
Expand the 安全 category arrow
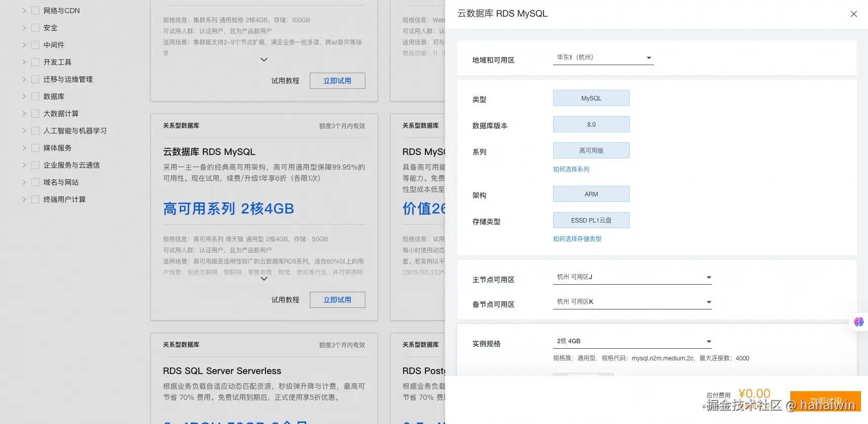[x=24, y=28]
